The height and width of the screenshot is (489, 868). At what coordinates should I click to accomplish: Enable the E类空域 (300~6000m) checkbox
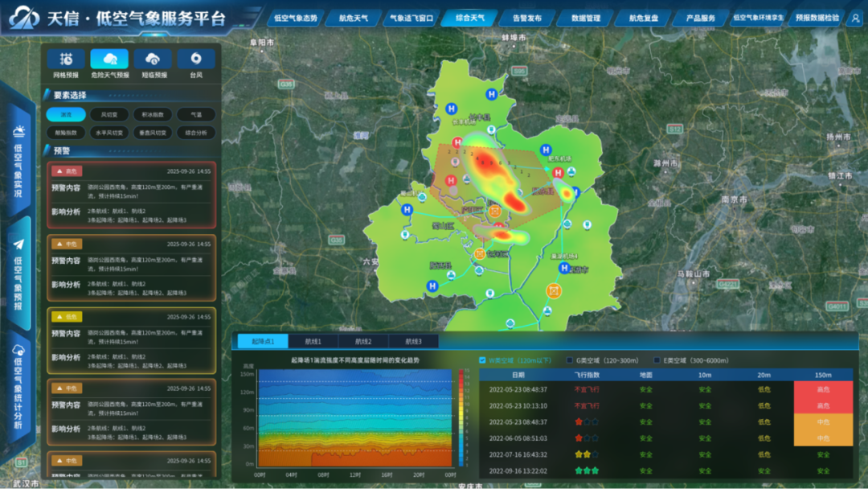point(655,360)
